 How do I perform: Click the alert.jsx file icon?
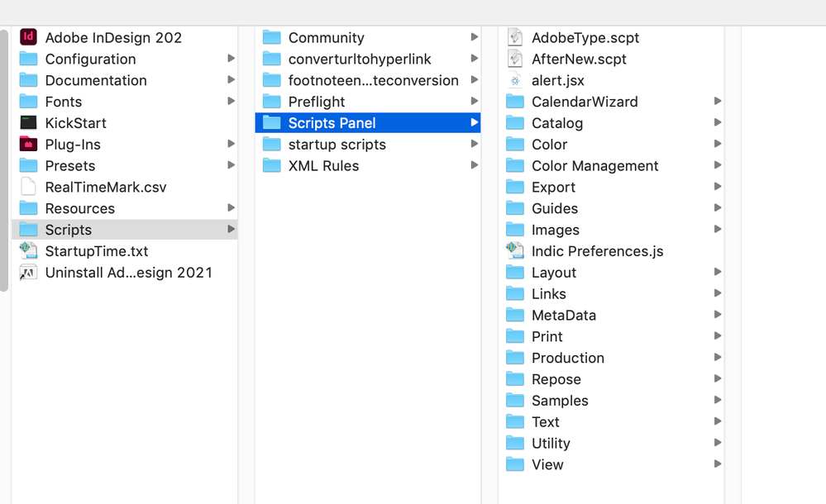pos(515,80)
